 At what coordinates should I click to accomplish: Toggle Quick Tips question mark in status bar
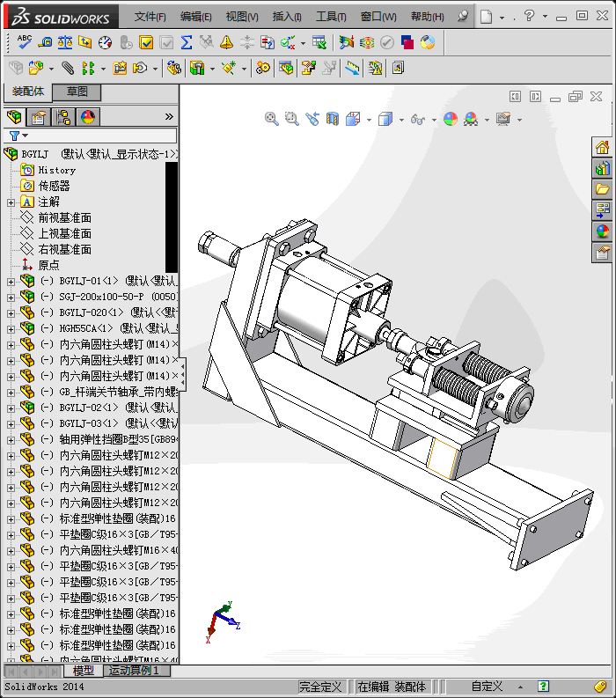pyautogui.click(x=543, y=687)
